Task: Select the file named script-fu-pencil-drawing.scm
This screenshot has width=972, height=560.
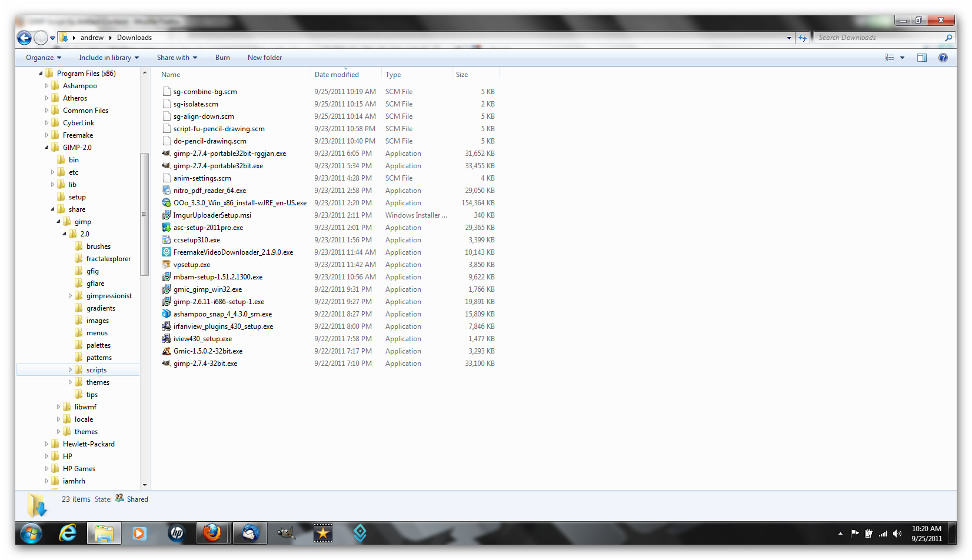Action: click(219, 129)
